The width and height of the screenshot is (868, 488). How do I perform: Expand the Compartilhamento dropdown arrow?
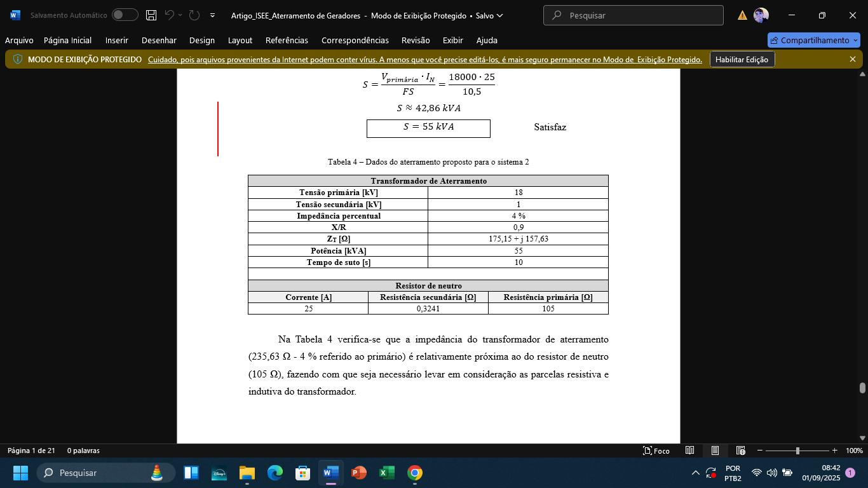point(856,40)
